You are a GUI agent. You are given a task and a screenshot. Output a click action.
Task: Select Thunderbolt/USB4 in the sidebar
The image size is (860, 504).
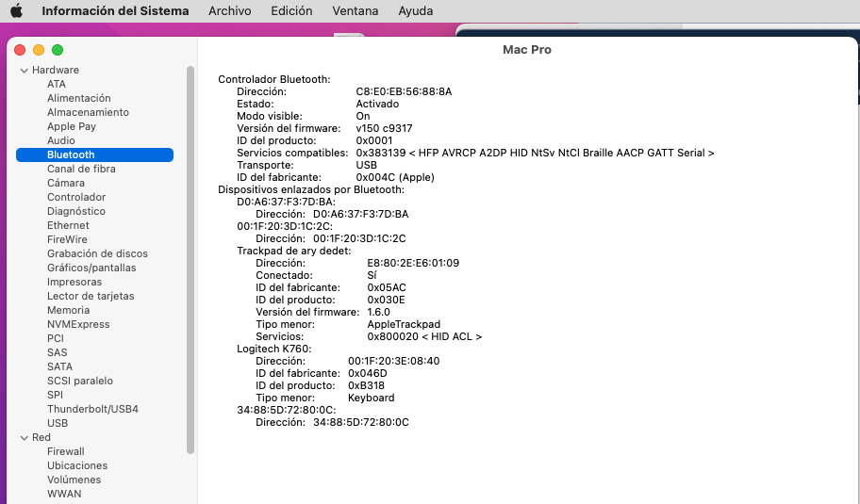pyautogui.click(x=92, y=409)
